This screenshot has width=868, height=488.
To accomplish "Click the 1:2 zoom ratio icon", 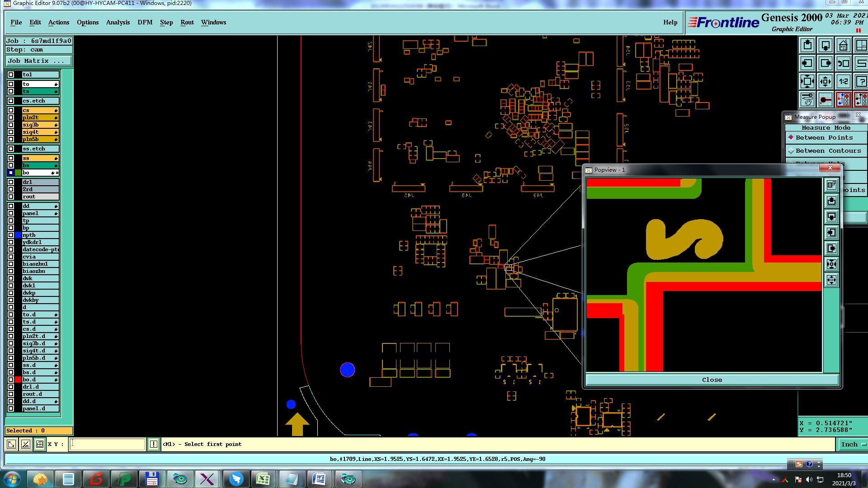I will point(844,81).
